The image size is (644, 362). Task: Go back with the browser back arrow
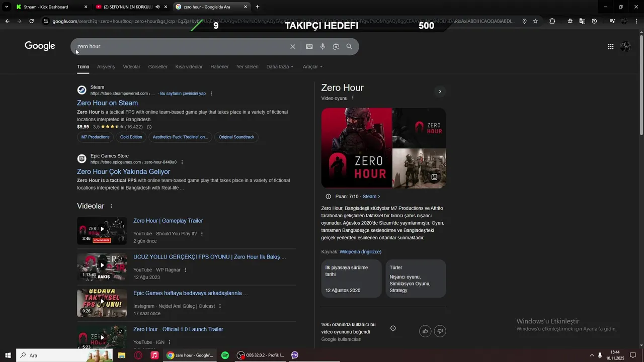point(7,21)
